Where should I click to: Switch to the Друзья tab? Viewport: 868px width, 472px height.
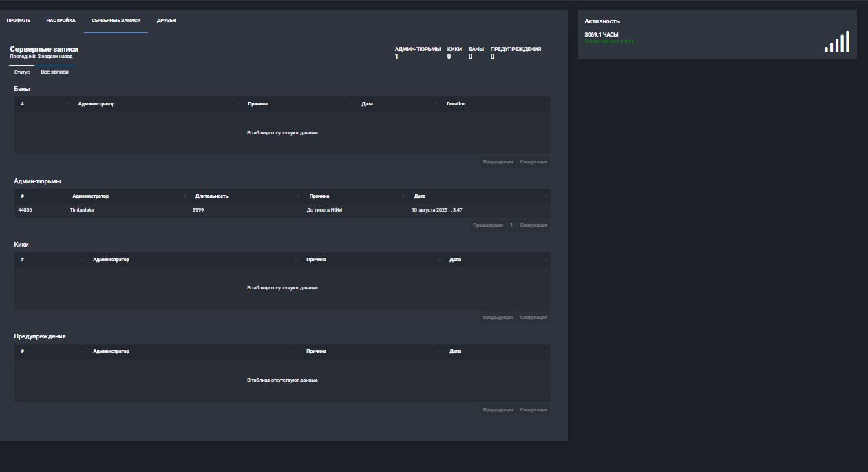point(166,21)
